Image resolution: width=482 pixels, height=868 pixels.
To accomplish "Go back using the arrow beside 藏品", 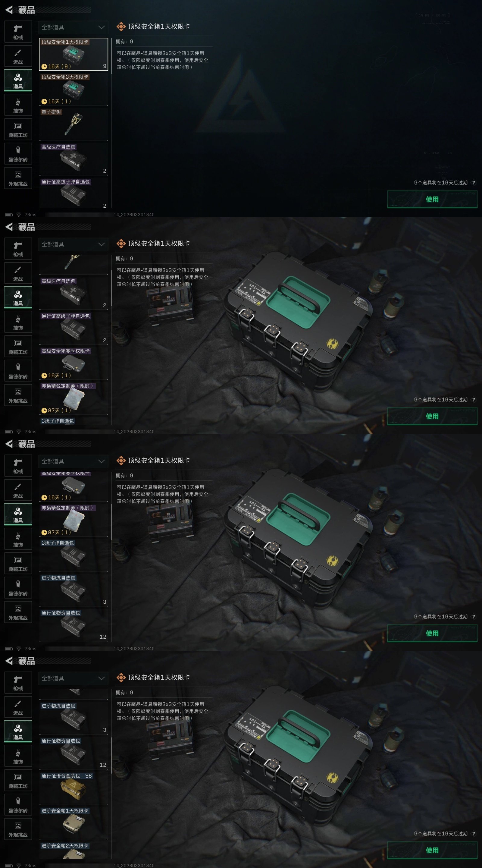I will click(x=9, y=10).
